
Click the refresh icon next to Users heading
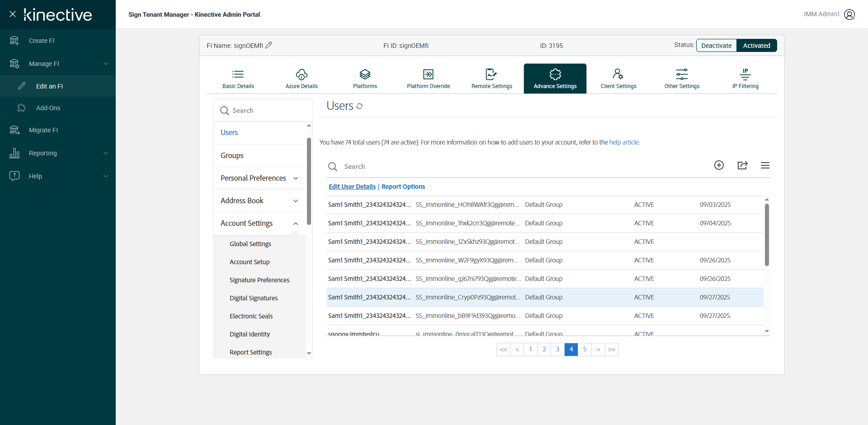(359, 106)
